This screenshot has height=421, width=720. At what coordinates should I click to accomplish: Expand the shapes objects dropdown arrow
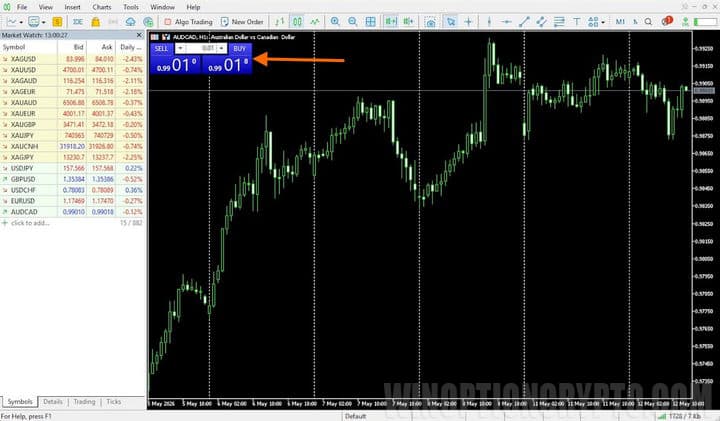(602, 22)
